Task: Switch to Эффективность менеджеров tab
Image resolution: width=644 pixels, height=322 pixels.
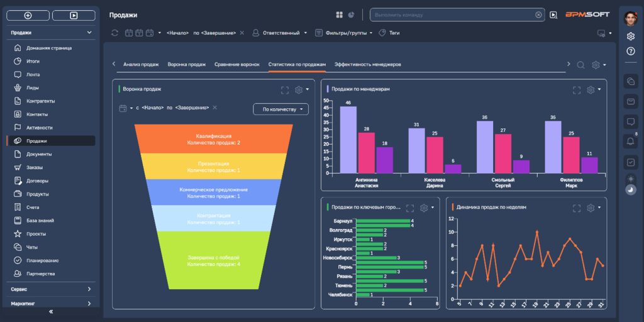Action: pos(367,64)
